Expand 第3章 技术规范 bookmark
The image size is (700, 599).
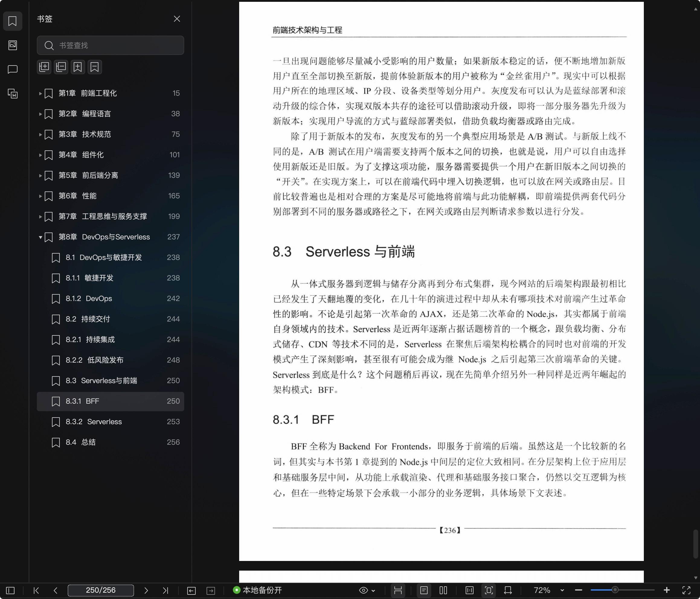click(x=40, y=134)
